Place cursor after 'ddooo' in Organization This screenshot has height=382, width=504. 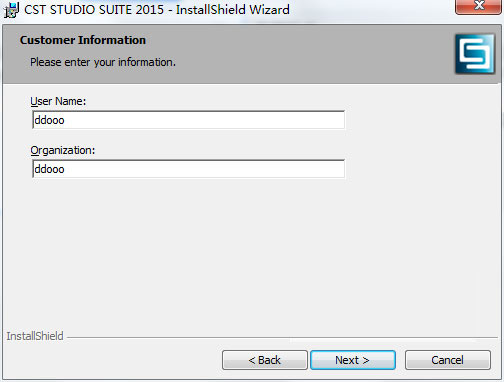click(65, 169)
